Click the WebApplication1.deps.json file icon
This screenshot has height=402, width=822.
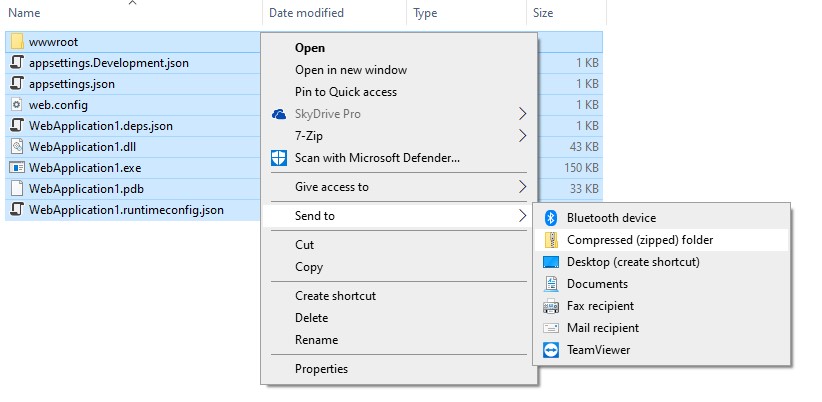17,126
